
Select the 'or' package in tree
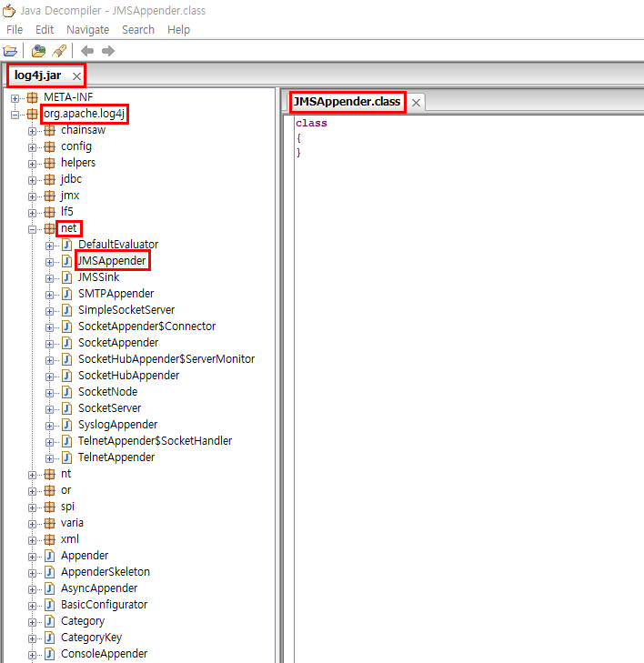click(66, 490)
